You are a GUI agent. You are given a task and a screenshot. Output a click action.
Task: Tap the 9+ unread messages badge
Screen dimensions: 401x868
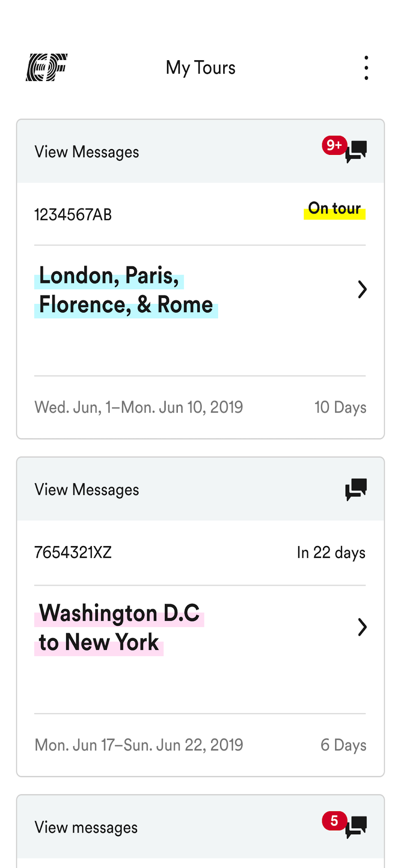334,145
